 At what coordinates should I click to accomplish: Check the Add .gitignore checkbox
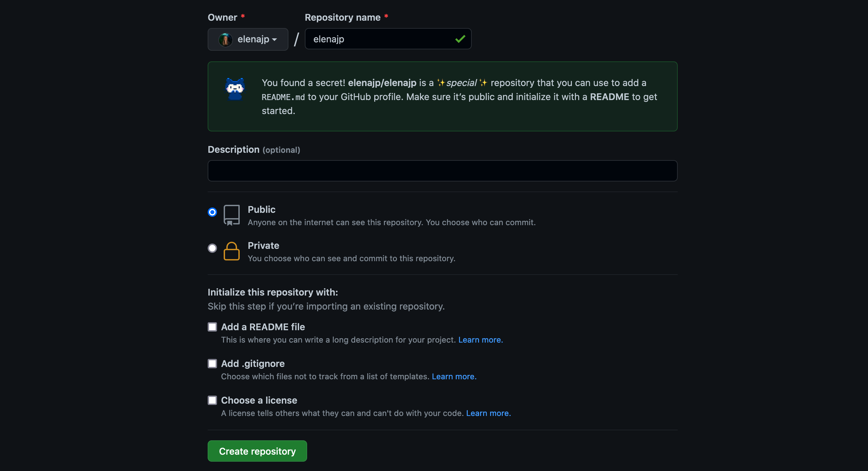point(212,364)
